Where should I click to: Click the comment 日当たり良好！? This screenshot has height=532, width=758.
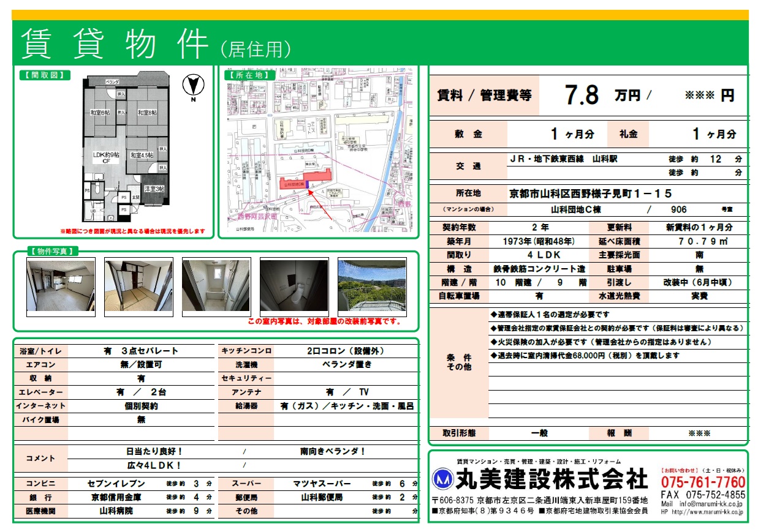154,451
